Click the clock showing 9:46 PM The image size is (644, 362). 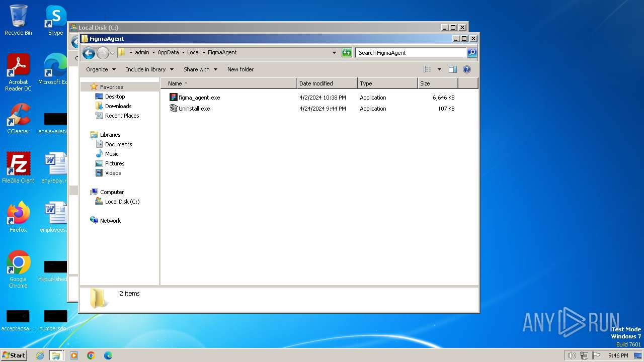pyautogui.click(x=618, y=355)
